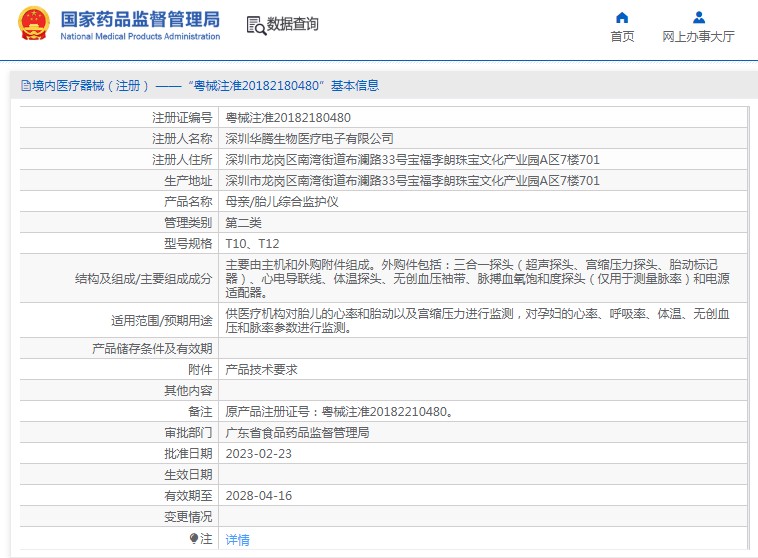Click the 其他内容 row label
Image resolution: width=758 pixels, height=558 pixels.
(x=188, y=391)
